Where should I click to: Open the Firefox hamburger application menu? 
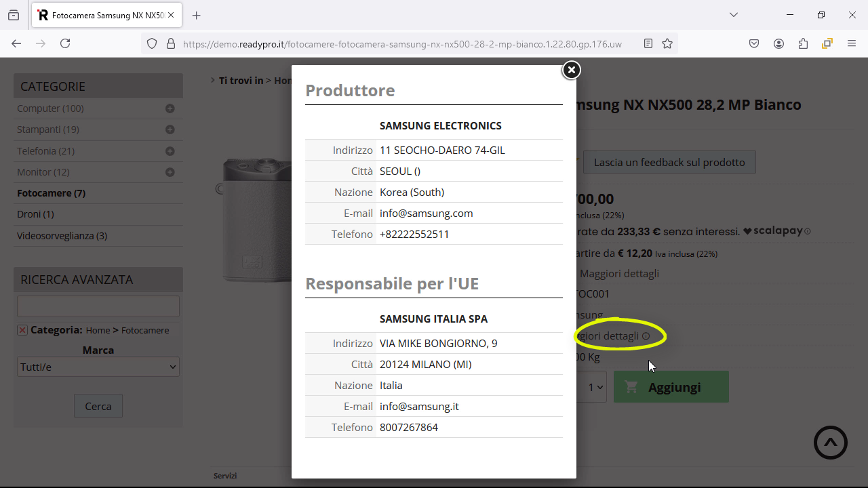(x=852, y=43)
